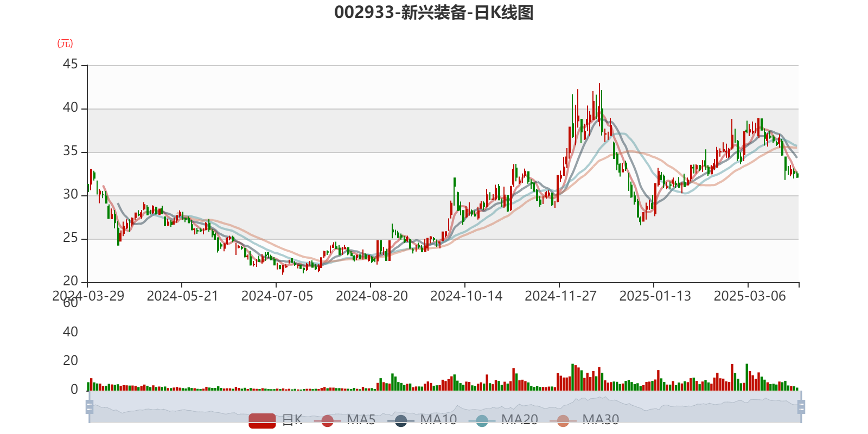
Task: Click the tallest volume bar in December 2024
Action: [x=572, y=377]
